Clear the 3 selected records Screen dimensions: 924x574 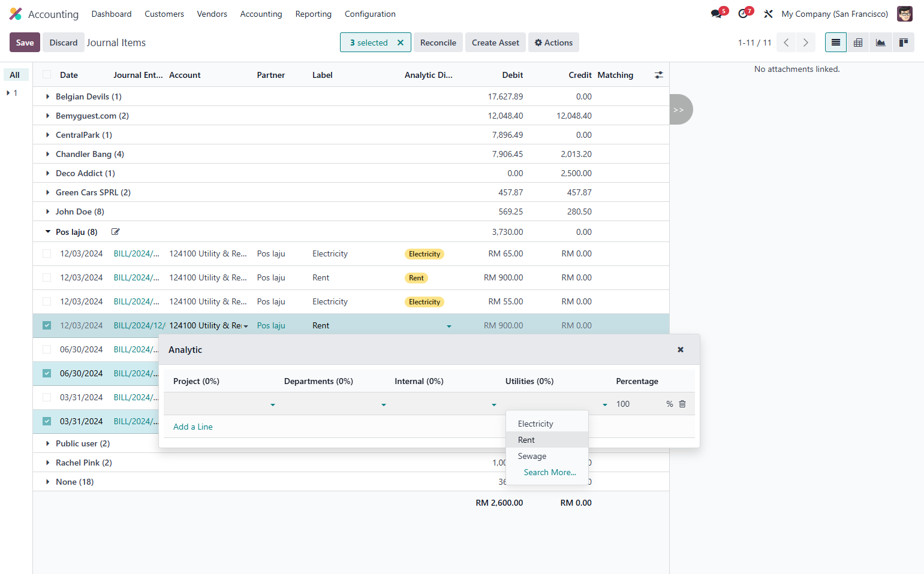(x=401, y=43)
